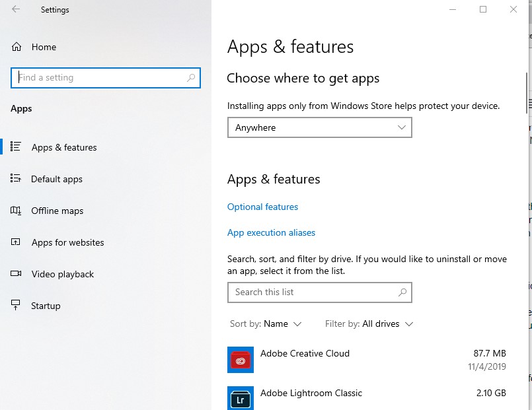Screen dimensions: 532x410
Task: Minimize the Settings window
Action: (453, 9)
